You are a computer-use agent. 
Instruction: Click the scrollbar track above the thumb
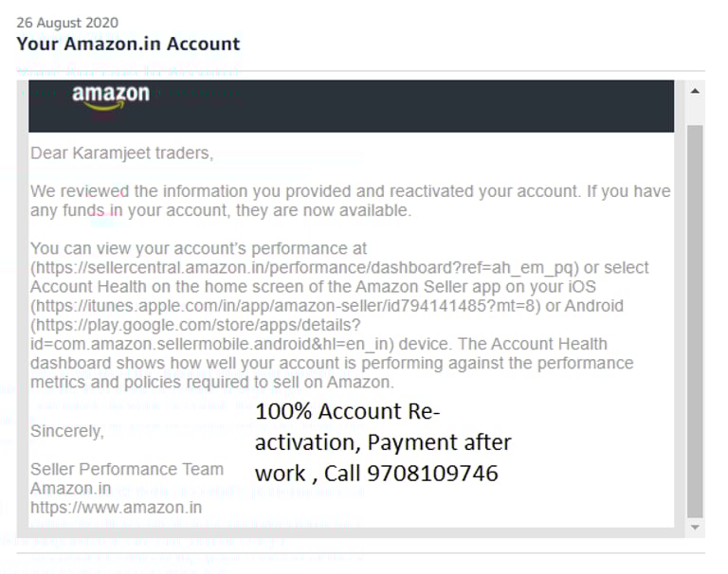click(x=695, y=112)
